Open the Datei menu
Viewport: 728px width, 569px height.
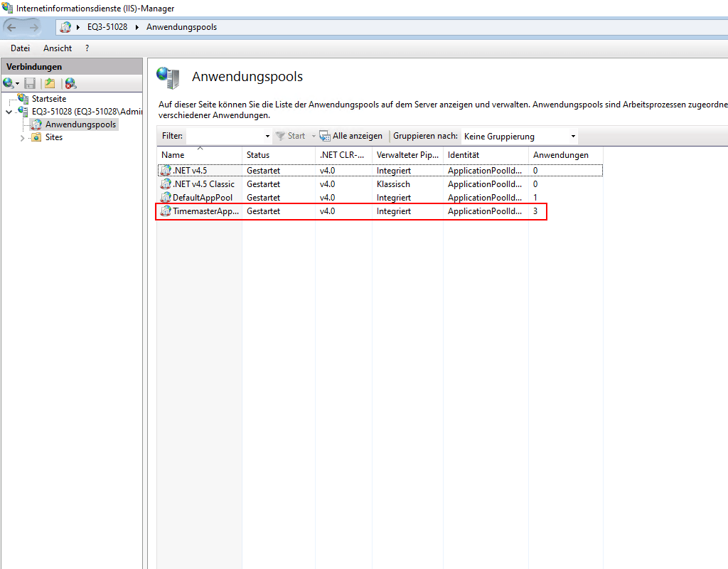[20, 48]
